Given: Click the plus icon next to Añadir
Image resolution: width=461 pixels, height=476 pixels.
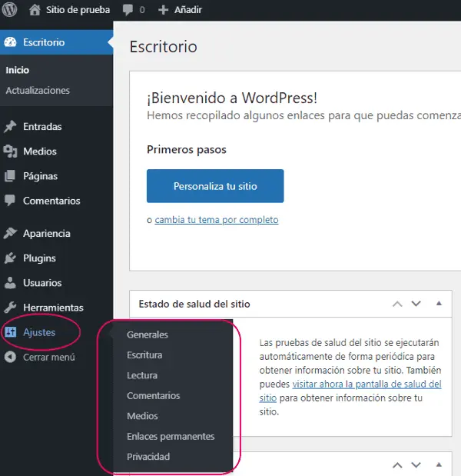Looking at the screenshot, I should [163, 11].
